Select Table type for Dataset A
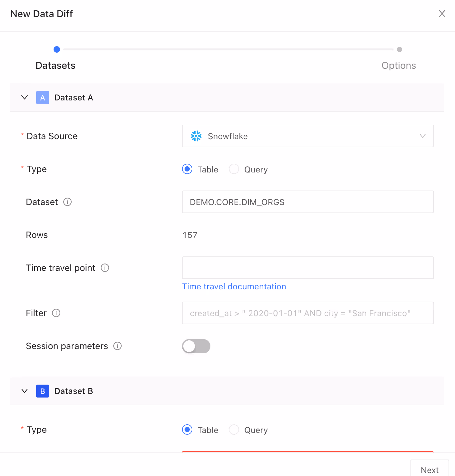Viewport: 455px width, 476px height. point(187,169)
